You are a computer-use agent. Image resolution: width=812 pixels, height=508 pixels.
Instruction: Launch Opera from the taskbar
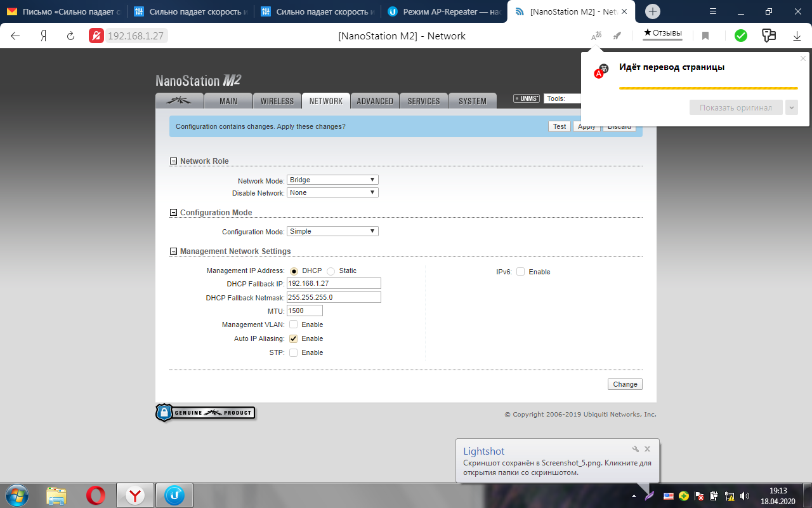[96, 495]
